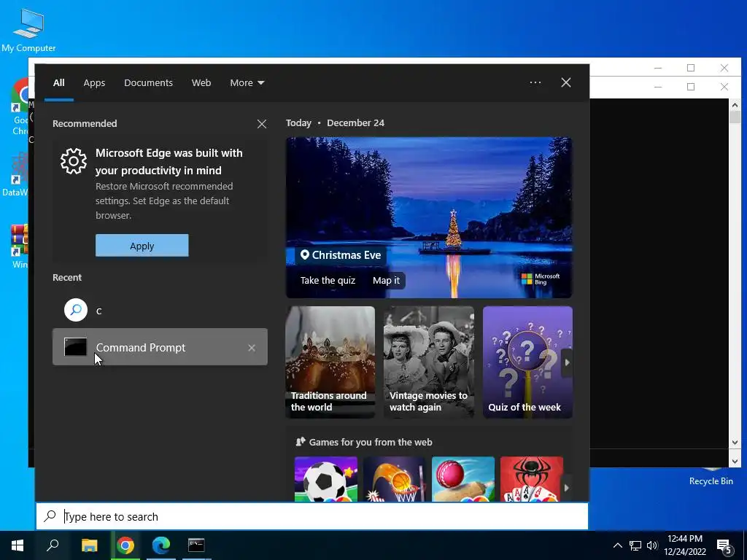747x560 pixels.
Task: Open the Apps search tab
Action: 94,83
